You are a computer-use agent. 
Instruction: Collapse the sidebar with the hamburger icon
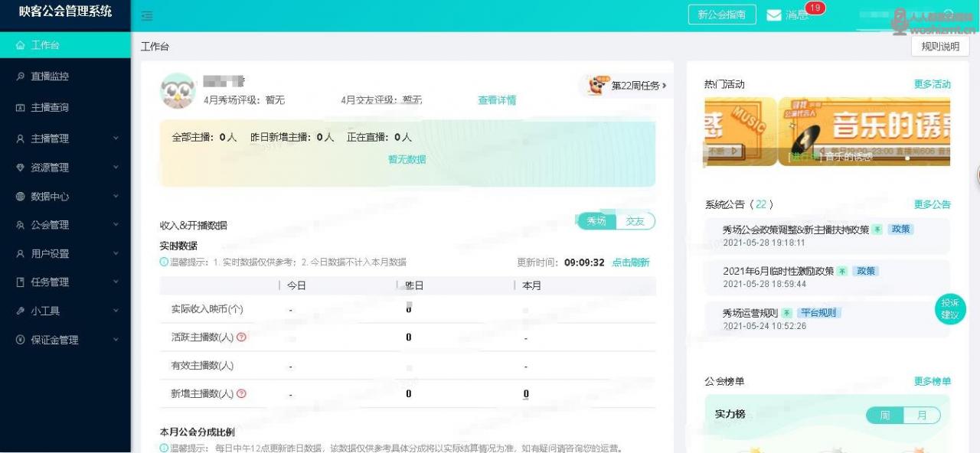point(146,15)
